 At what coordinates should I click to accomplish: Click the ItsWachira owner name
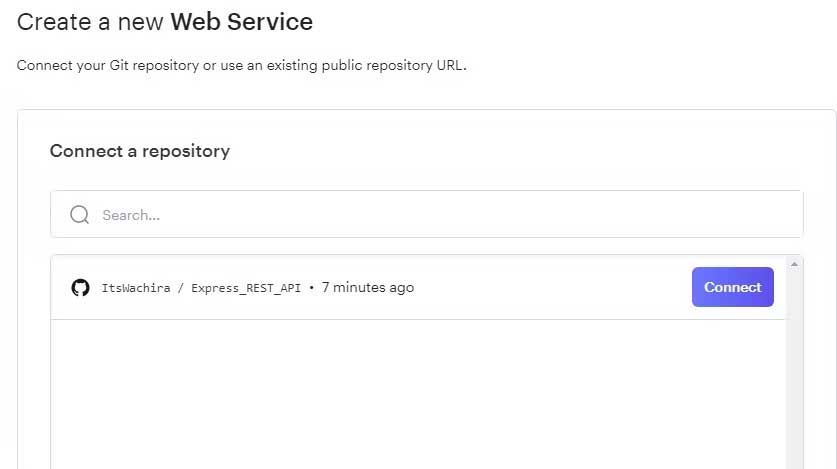pos(137,288)
